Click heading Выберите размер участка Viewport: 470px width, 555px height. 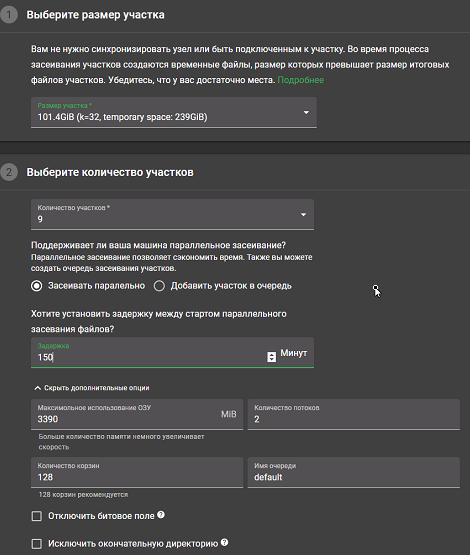[x=96, y=15]
